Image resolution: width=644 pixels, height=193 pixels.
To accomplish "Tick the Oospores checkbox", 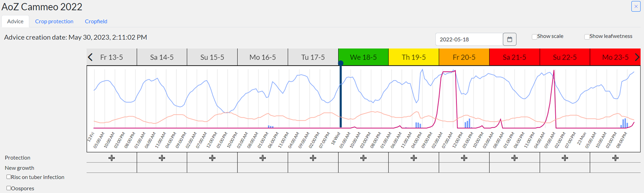I will click(9, 188).
